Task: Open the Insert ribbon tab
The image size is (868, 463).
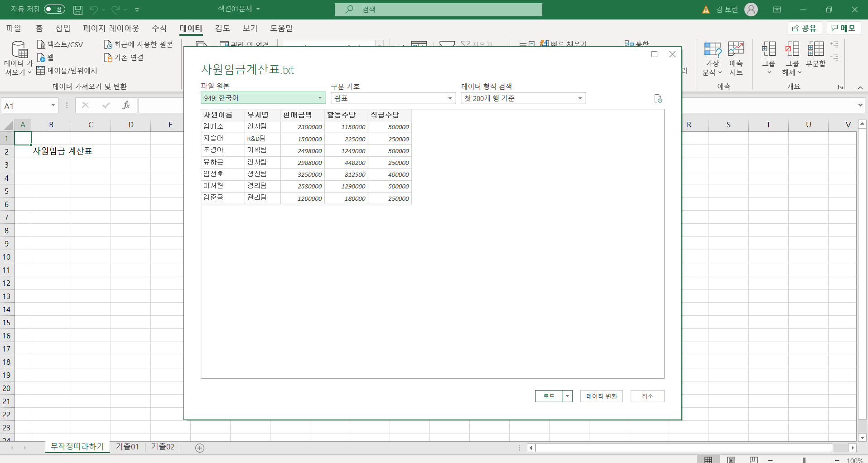Action: (63, 28)
